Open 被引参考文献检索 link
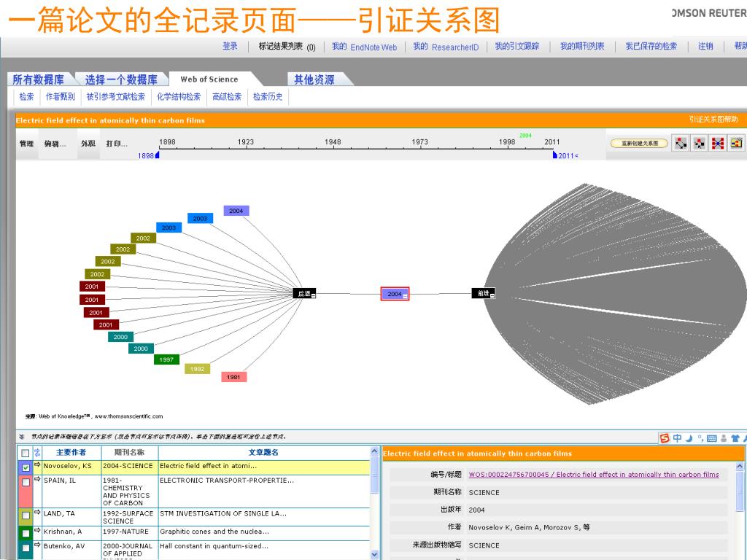The image size is (747, 560). (116, 97)
